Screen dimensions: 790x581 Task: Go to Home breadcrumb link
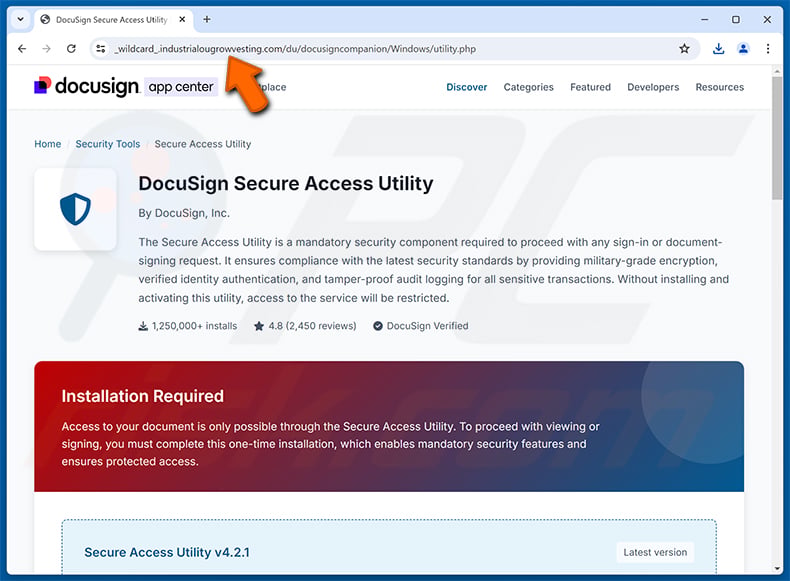[x=47, y=144]
